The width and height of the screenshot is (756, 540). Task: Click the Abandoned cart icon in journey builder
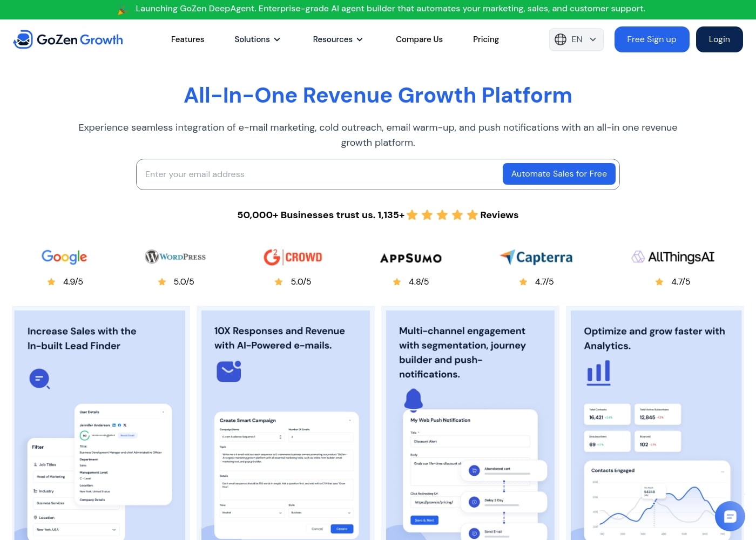point(474,470)
